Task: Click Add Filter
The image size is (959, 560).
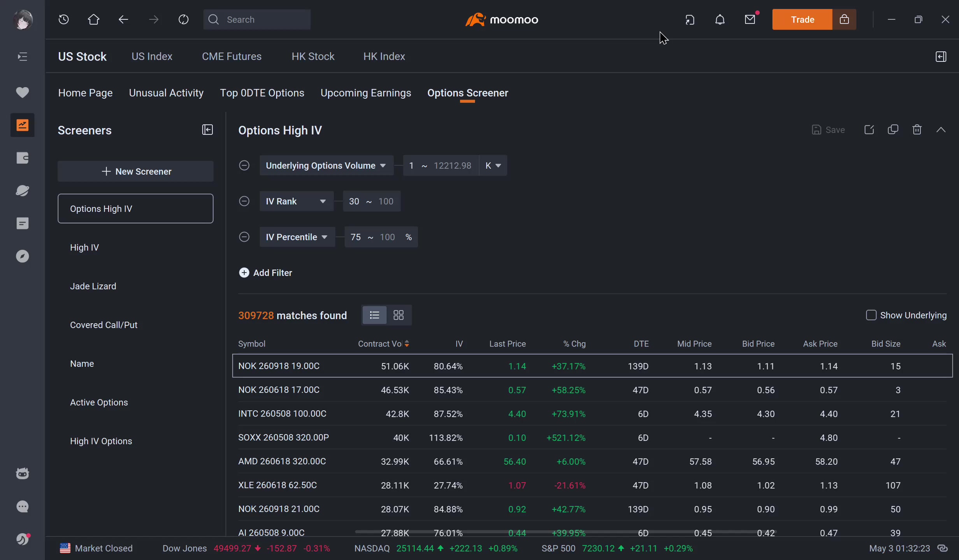Action: point(265,273)
